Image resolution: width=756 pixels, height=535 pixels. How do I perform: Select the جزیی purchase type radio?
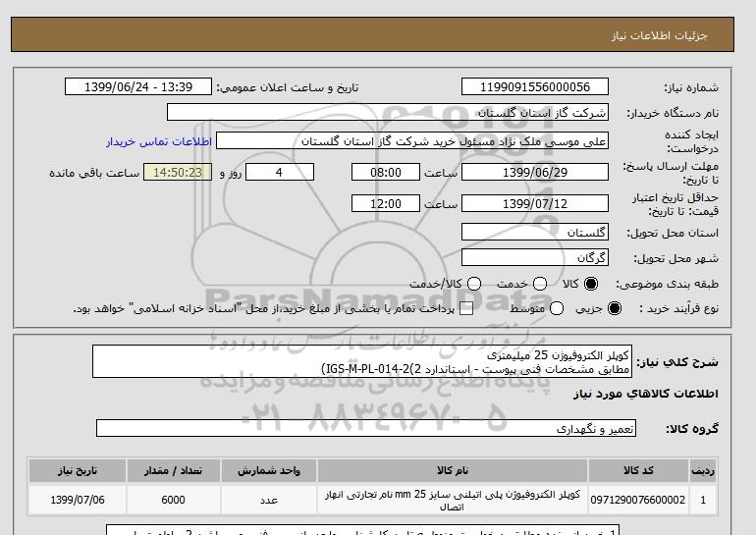615,308
